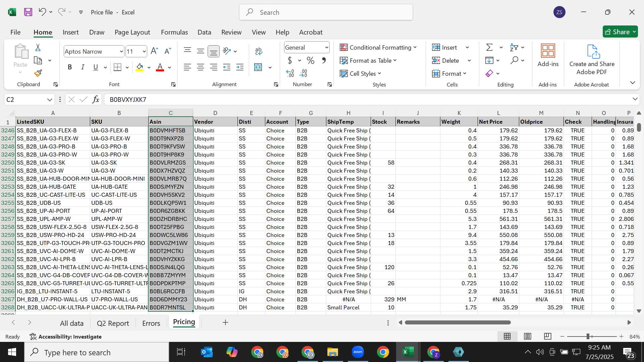This screenshot has height=362, width=644.
Task: Open Sort & Filter icon
Action: click(514, 48)
